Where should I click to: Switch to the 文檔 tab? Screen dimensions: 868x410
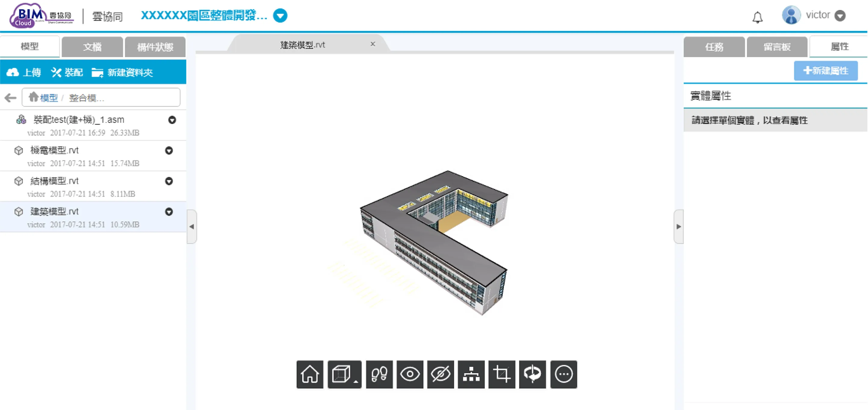click(x=92, y=47)
